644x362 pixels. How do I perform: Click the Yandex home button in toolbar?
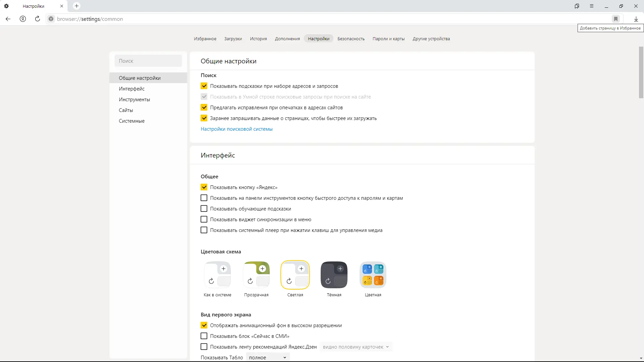[x=23, y=19]
